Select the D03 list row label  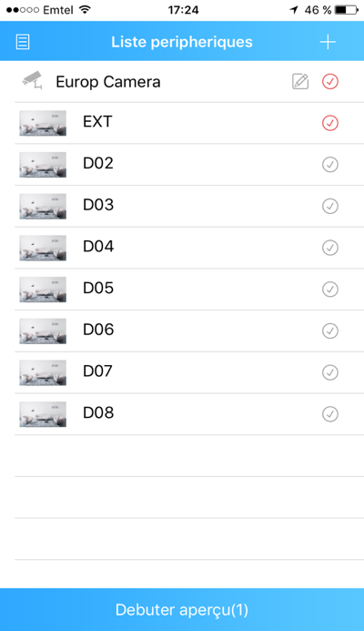[98, 205]
